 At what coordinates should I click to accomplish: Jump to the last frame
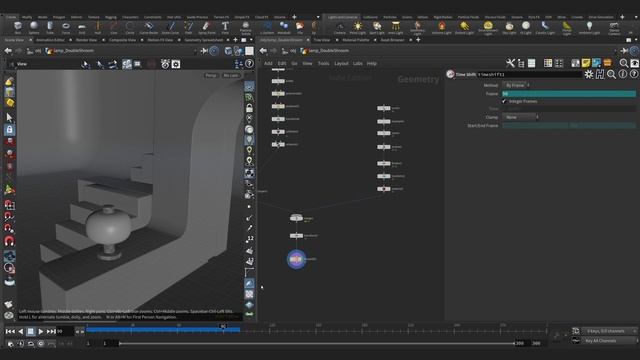[51, 331]
